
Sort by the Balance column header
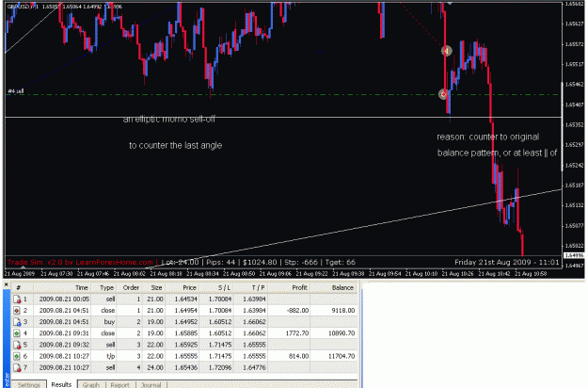pyautogui.click(x=334, y=288)
